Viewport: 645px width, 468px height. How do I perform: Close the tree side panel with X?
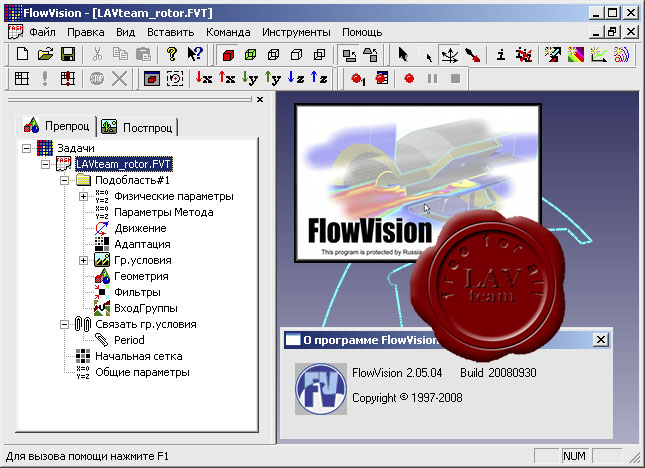pyautogui.click(x=260, y=100)
